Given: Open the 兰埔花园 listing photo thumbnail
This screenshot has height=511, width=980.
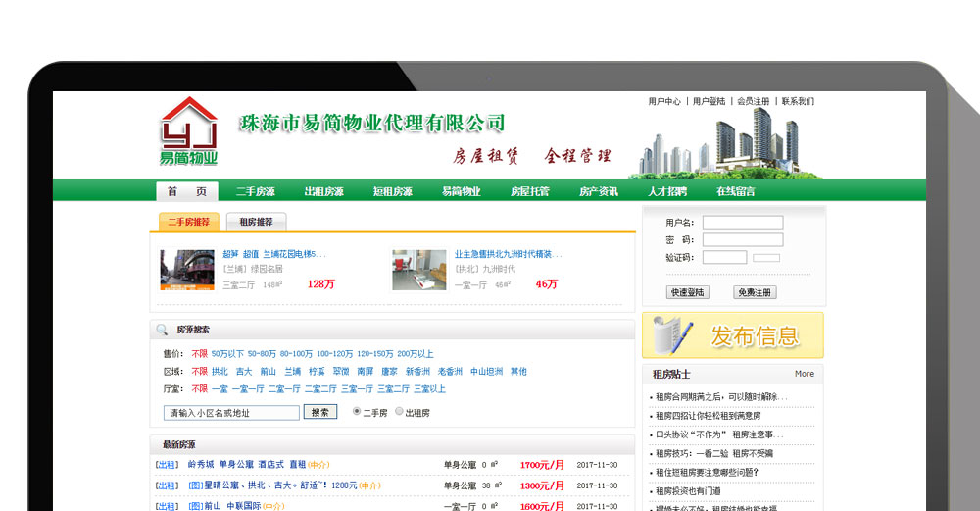Looking at the screenshot, I should 187,270.
